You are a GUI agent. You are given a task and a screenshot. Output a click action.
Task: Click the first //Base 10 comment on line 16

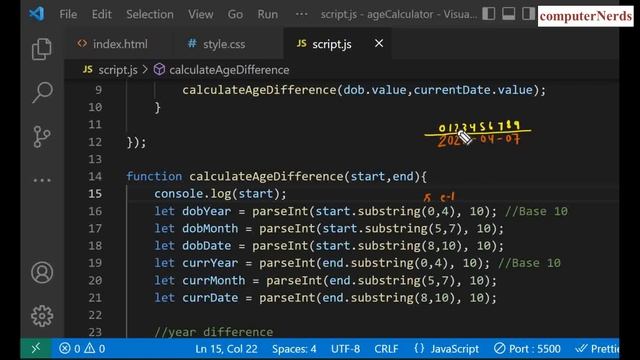pos(536,211)
